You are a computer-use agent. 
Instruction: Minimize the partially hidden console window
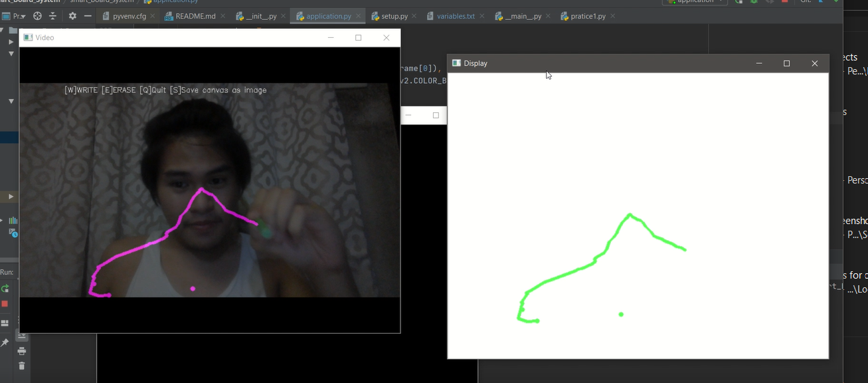coord(408,115)
